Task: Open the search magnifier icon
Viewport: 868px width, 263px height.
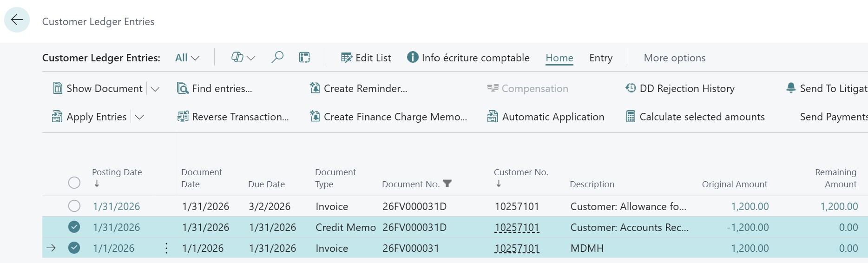Action: (x=277, y=58)
